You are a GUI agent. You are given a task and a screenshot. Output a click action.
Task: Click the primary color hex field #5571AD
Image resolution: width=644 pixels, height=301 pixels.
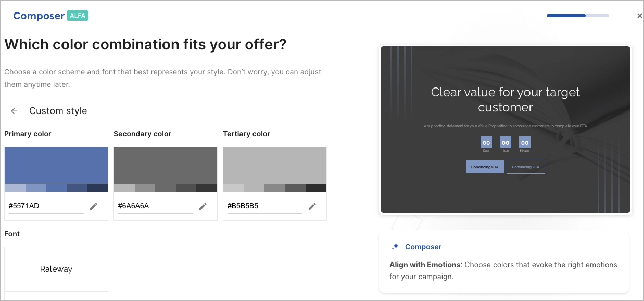(46, 206)
